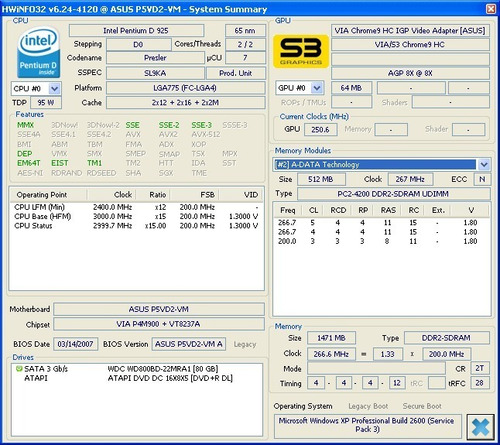
Task: Click the RAS column header
Action: [x=388, y=210]
